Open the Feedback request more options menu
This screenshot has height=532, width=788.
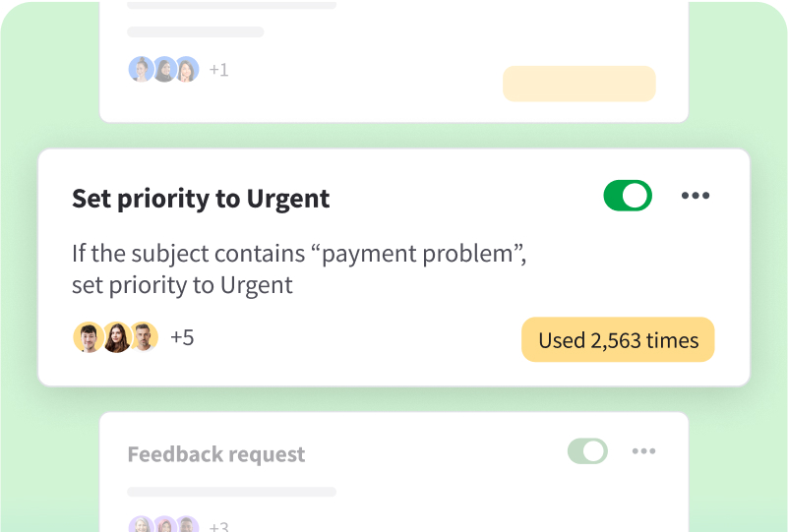coord(643,451)
